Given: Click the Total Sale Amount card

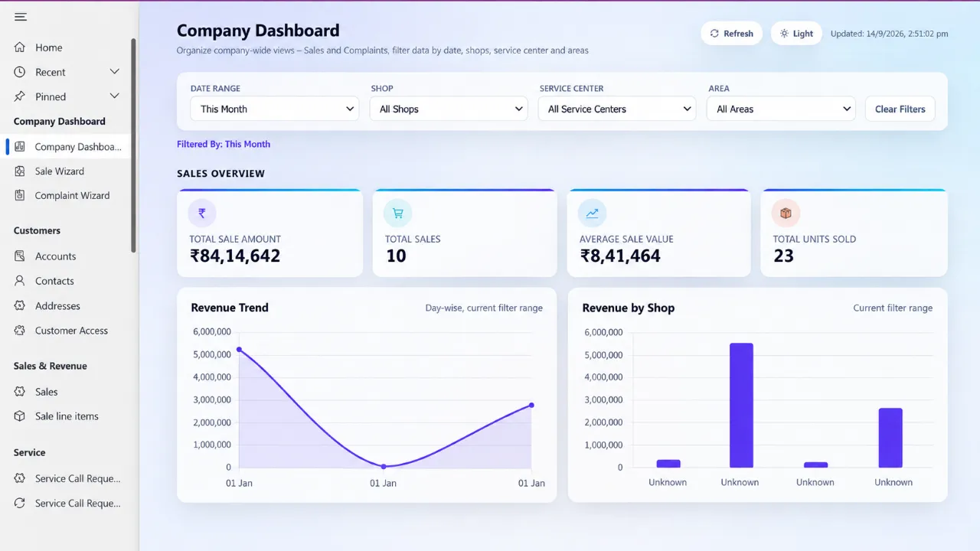Looking at the screenshot, I should click(269, 233).
